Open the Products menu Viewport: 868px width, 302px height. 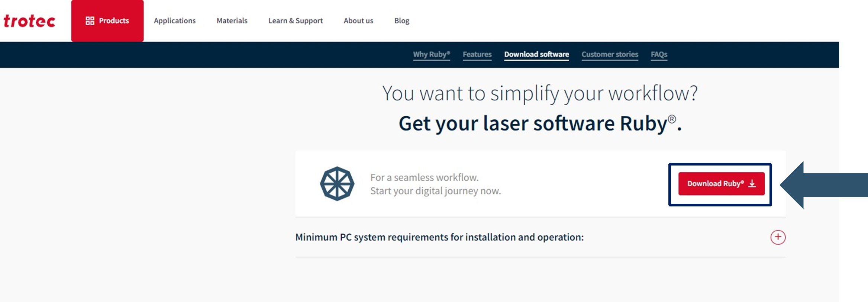pos(107,21)
